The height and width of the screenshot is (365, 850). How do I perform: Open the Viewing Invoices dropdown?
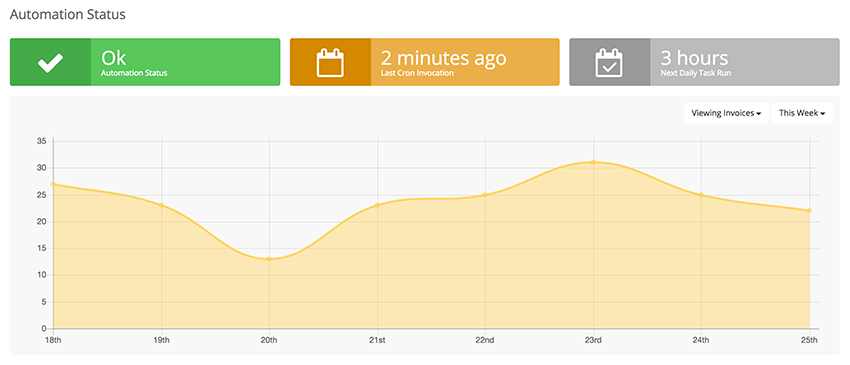(726, 113)
